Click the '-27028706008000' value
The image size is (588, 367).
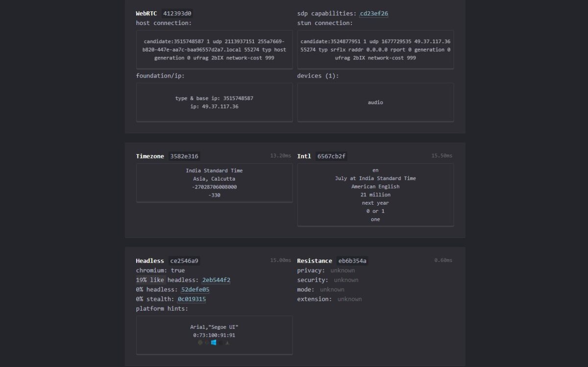coord(214,187)
